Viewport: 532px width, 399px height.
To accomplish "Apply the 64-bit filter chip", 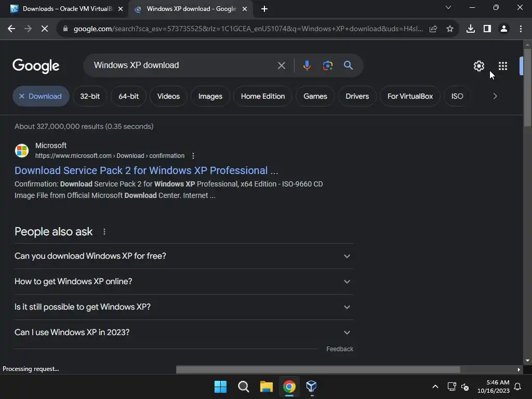I will click(x=129, y=96).
